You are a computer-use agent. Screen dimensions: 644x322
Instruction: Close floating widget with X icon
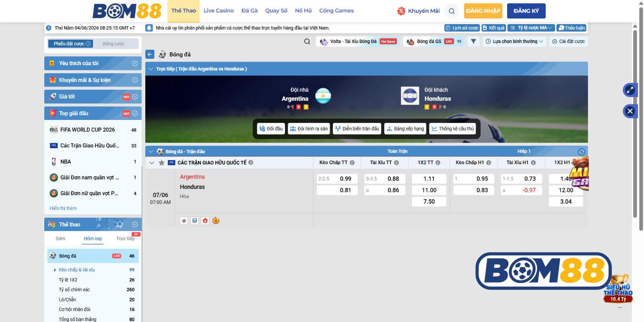tap(630, 111)
